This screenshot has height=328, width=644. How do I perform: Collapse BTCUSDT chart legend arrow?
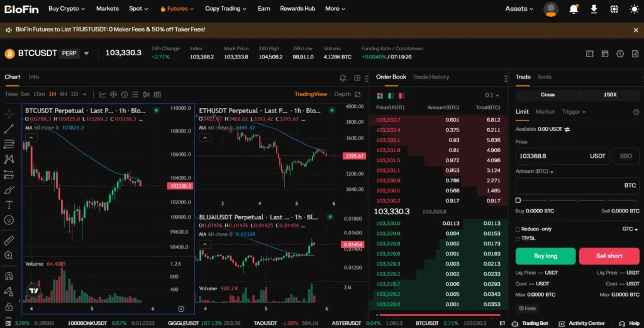(x=31, y=138)
